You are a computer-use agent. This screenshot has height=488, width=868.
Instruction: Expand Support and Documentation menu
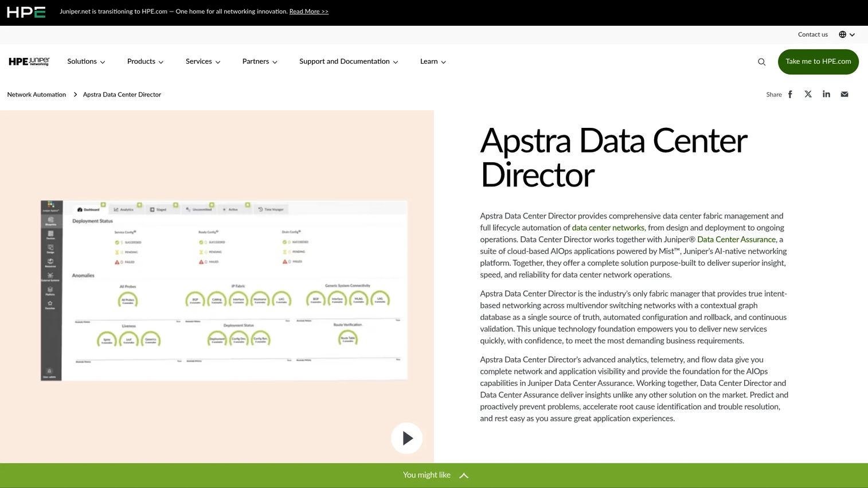[349, 61]
